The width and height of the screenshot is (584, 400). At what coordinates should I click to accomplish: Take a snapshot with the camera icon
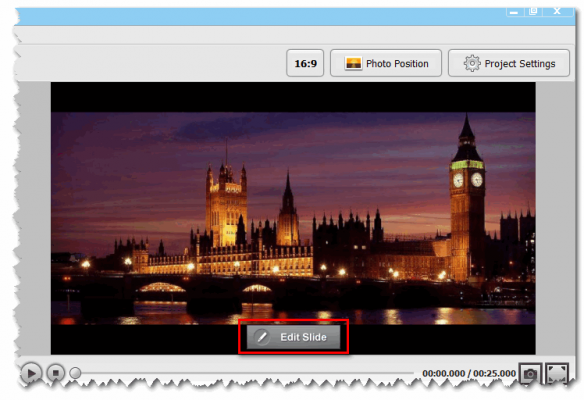point(530,373)
